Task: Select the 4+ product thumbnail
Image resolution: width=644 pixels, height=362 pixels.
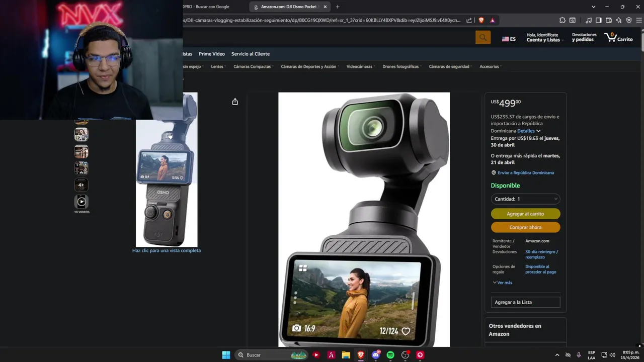Action: click(x=82, y=185)
